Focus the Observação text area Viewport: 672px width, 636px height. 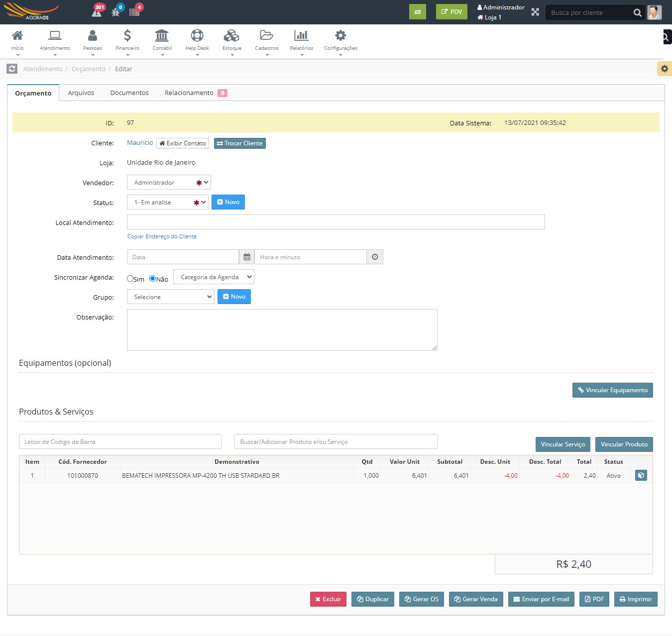[x=282, y=330]
